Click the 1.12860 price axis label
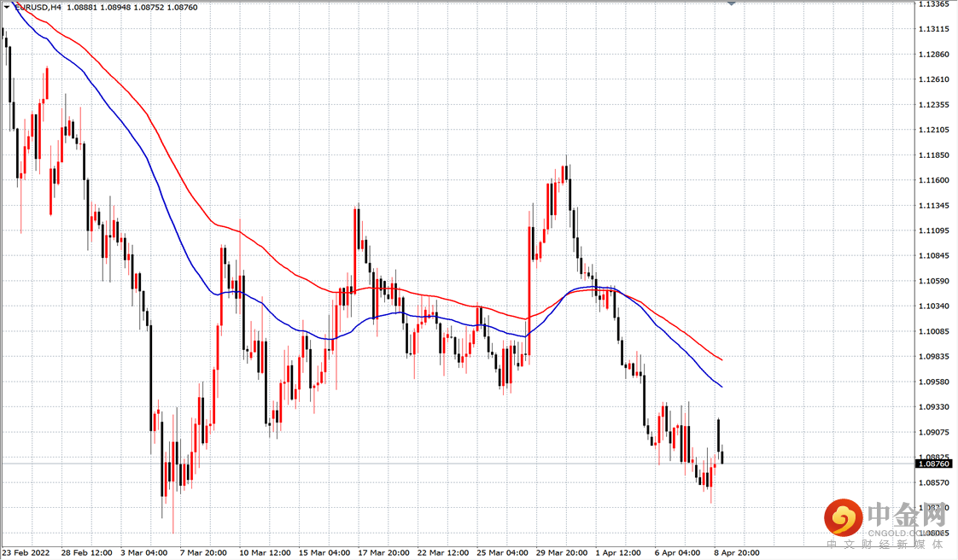958x560 pixels. [933, 55]
